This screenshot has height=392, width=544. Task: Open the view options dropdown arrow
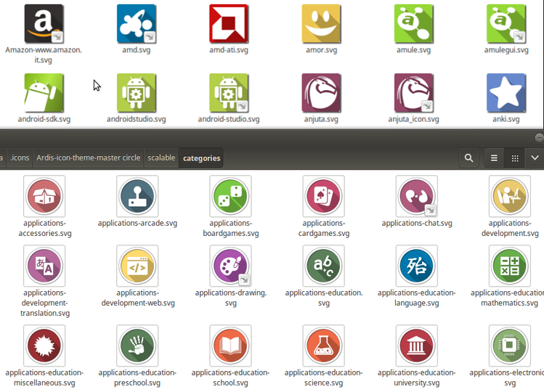click(x=535, y=158)
